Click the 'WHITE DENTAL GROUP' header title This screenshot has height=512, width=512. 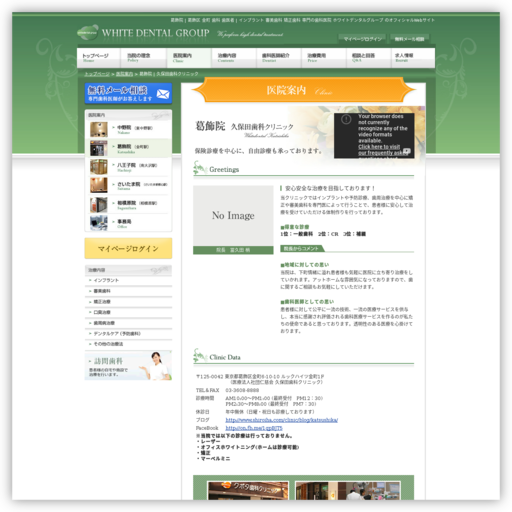[155, 33]
